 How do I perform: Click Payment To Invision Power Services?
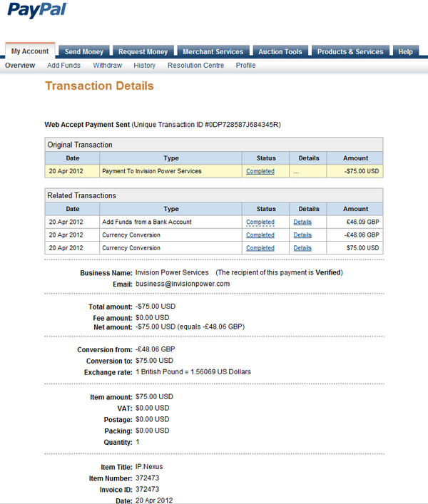152,171
